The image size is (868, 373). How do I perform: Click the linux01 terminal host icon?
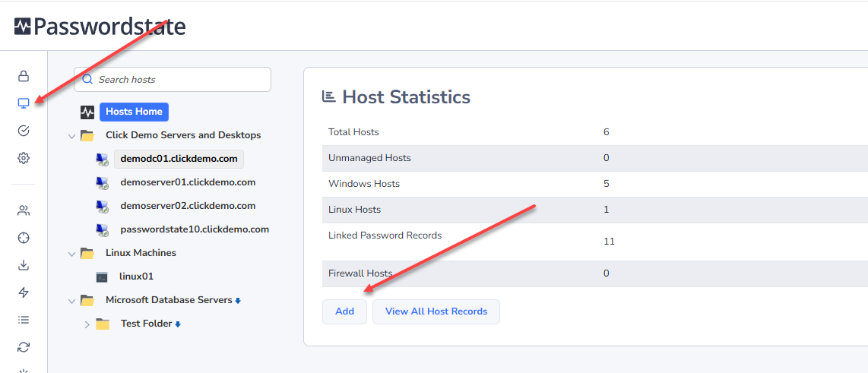point(102,277)
